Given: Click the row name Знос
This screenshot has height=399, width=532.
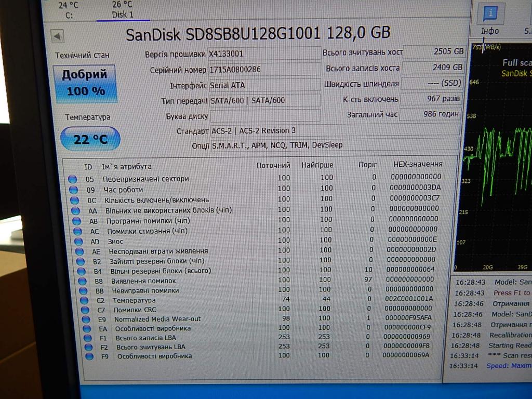Looking at the screenshot, I should [115, 242].
